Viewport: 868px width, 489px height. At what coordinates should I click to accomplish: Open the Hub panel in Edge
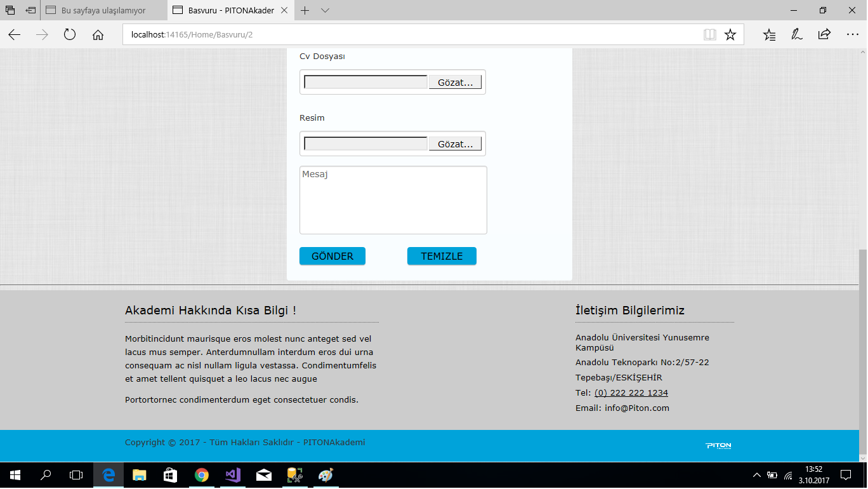pyautogui.click(x=770, y=35)
